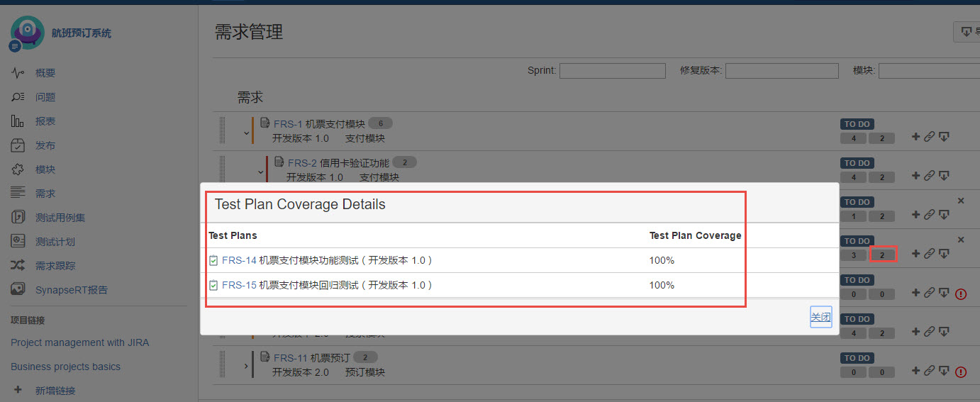Focus the Sprint filter field
The height and width of the screenshot is (402, 980).
tap(613, 71)
